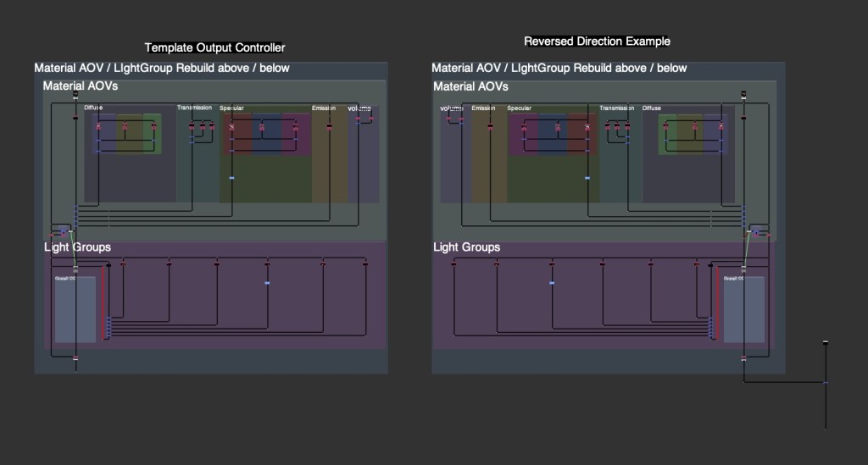Click the Transmission backdrop label in Reversed example
The width and height of the screenshot is (868, 465).
616,108
